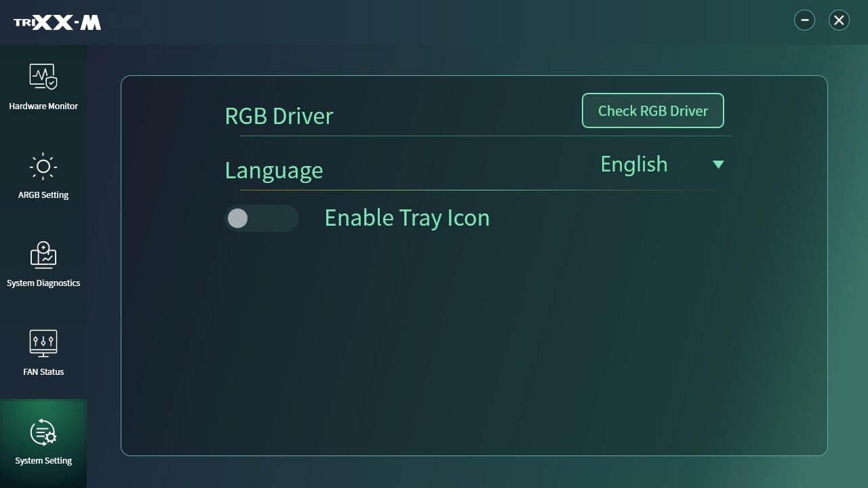Click the System Setting gear icon

pyautogui.click(x=43, y=432)
